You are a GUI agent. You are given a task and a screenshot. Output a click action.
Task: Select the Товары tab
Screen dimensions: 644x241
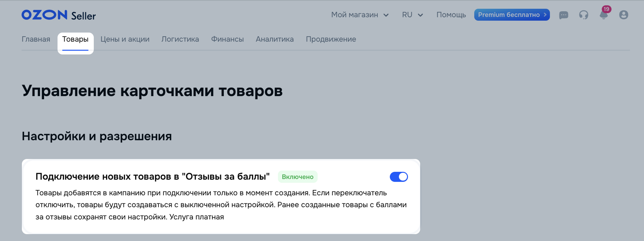(75, 39)
